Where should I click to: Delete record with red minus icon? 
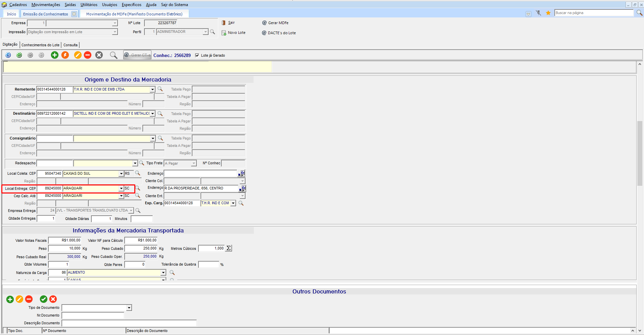[x=88, y=55]
